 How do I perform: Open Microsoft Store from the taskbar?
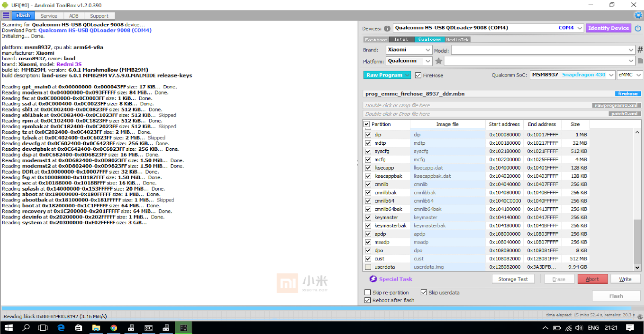(78, 328)
